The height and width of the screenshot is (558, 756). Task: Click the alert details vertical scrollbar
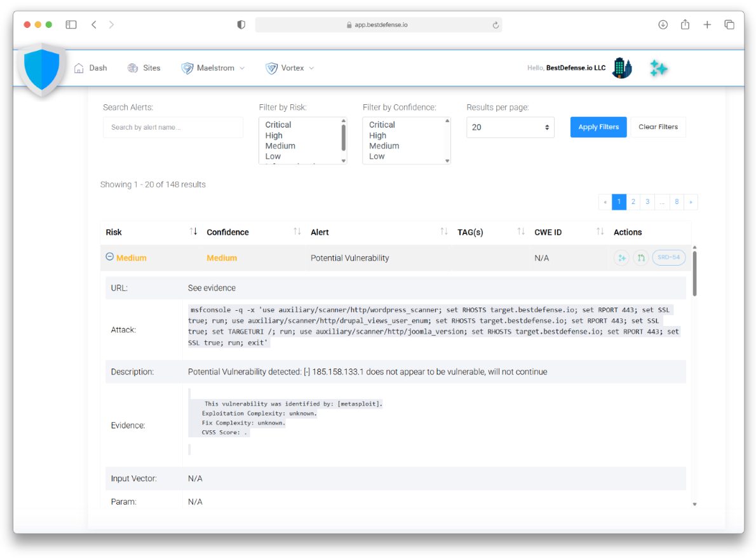[x=694, y=274]
